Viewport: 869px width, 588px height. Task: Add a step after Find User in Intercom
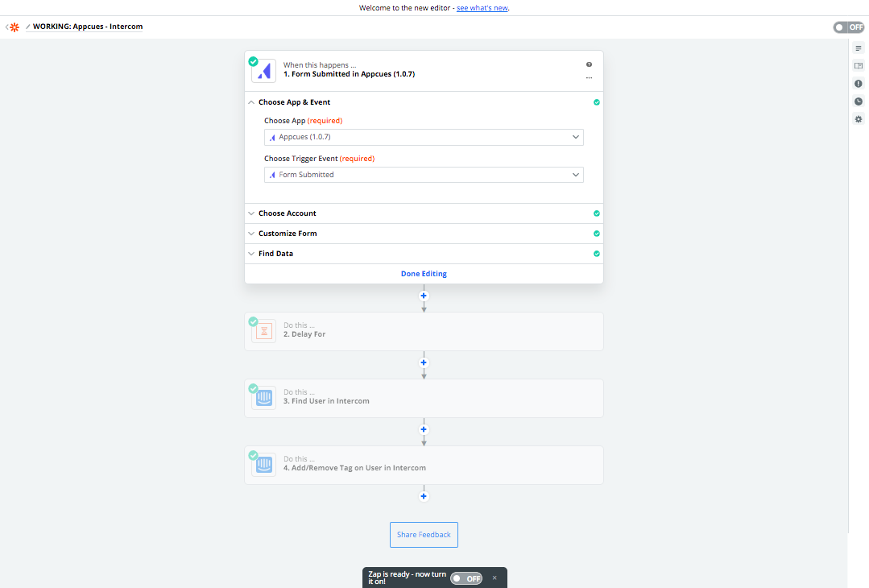[424, 429]
